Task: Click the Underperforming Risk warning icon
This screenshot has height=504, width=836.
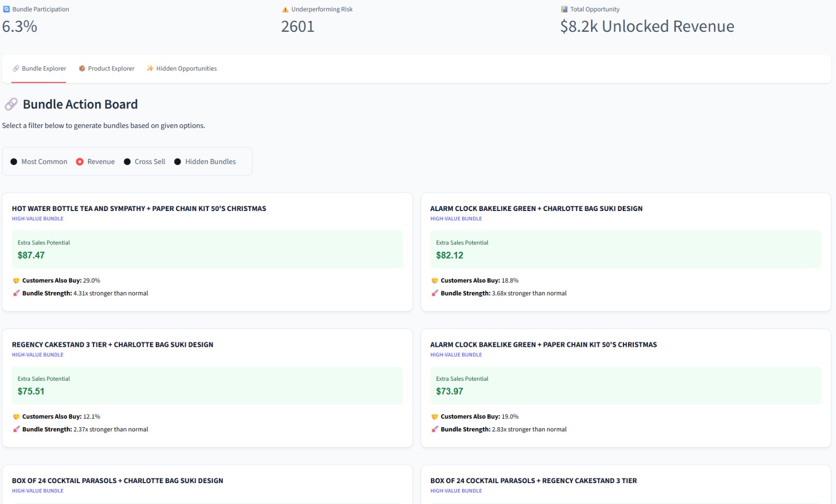Action: tap(285, 9)
